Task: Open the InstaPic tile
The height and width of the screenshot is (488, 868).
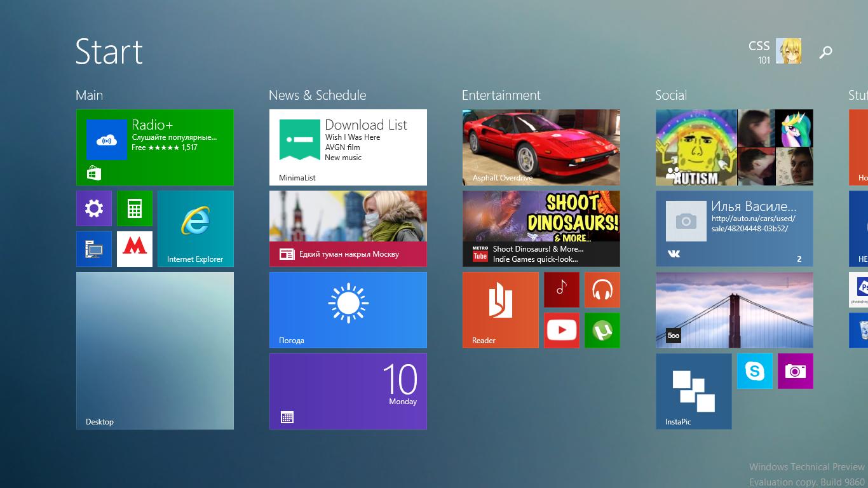Action: (694, 391)
